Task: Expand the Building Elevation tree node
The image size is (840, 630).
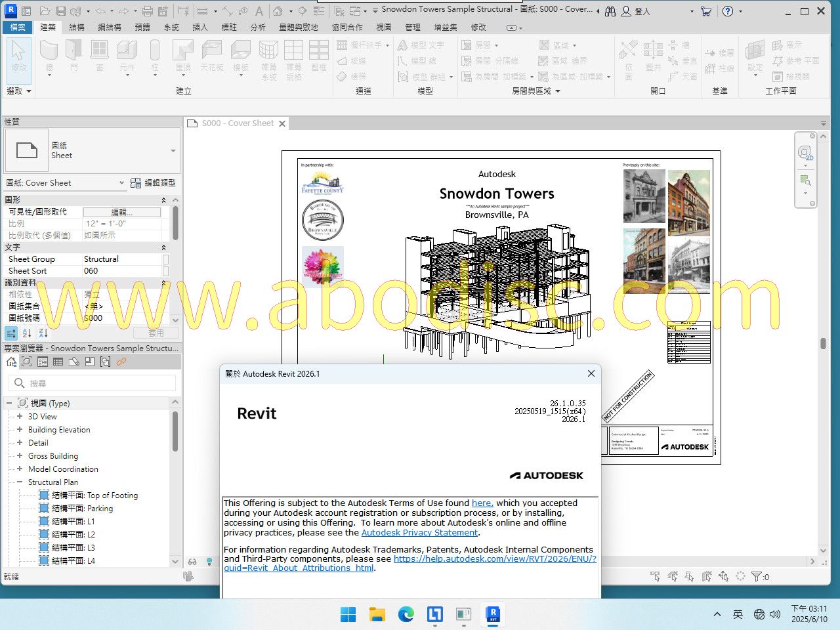Action: [x=20, y=430]
